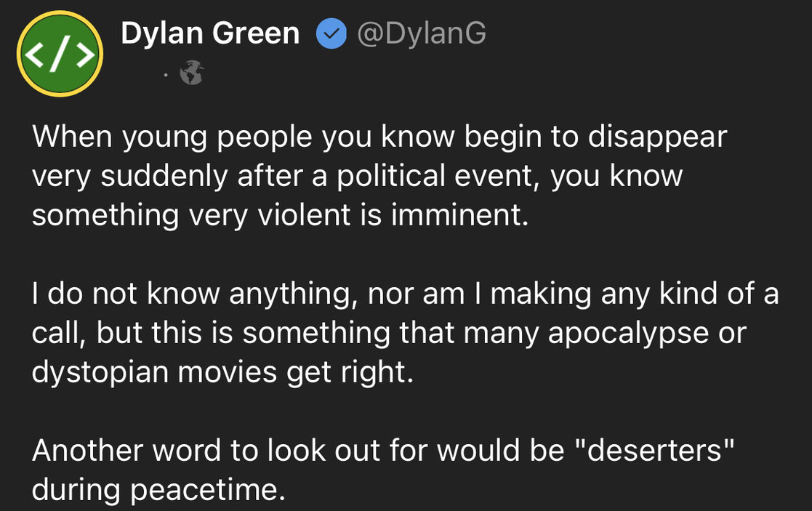Click the dot separator before the globe

pos(166,74)
